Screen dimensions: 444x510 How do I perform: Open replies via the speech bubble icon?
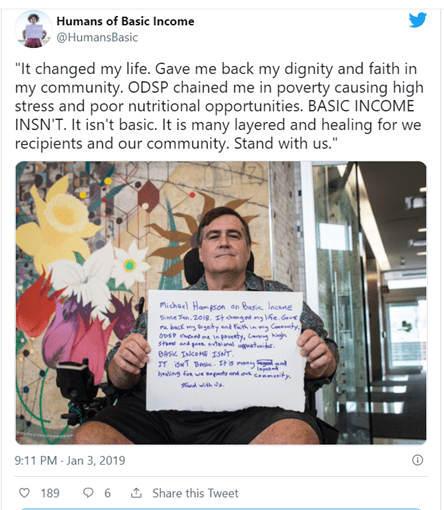88,492
